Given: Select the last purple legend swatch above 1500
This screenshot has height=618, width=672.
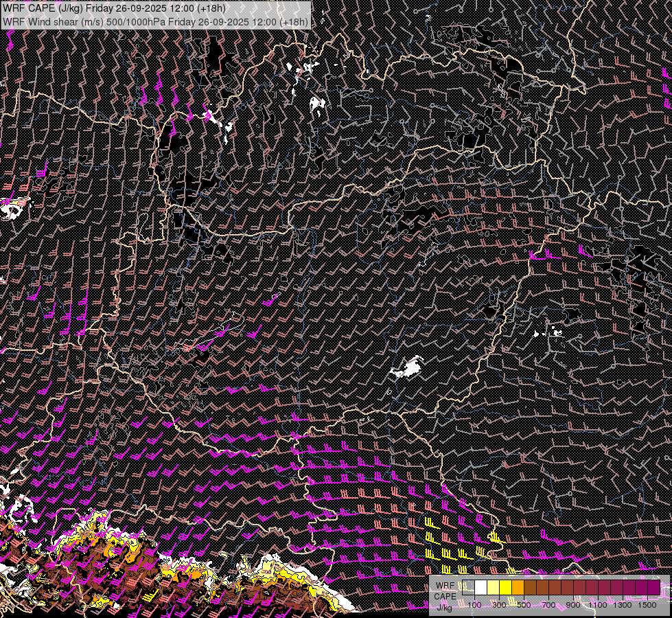Looking at the screenshot, I should pyautogui.click(x=654, y=587).
